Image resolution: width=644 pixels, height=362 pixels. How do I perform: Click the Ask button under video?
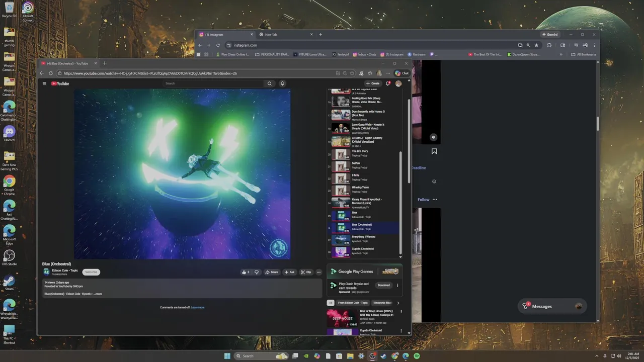click(x=289, y=272)
